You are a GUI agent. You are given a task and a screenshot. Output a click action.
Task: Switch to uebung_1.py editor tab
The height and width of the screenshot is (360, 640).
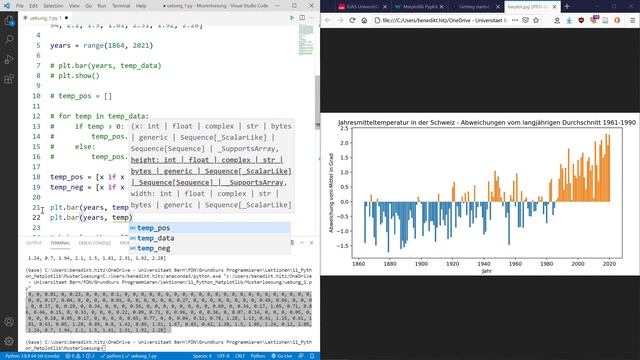[45, 18]
